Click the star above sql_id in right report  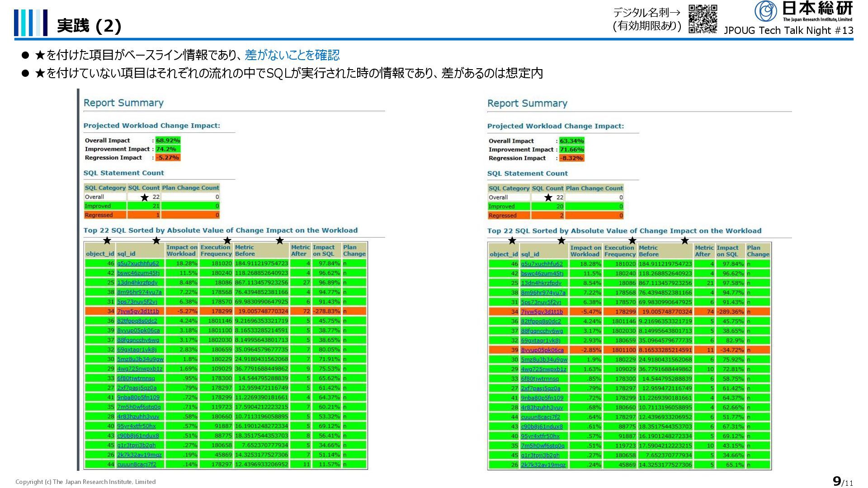561,241
